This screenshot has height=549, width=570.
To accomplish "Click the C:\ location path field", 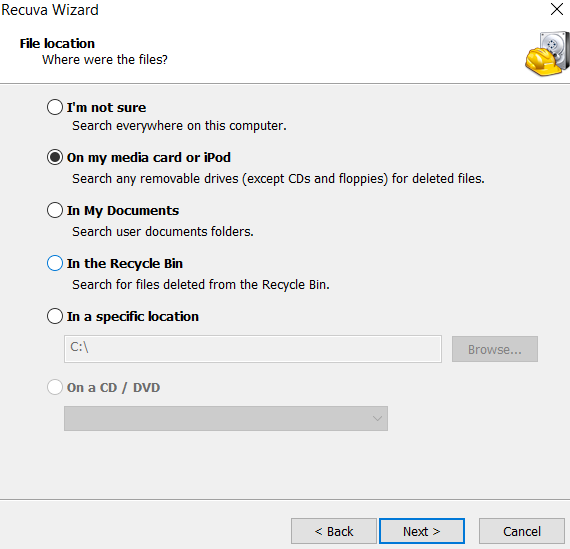I will [x=253, y=349].
